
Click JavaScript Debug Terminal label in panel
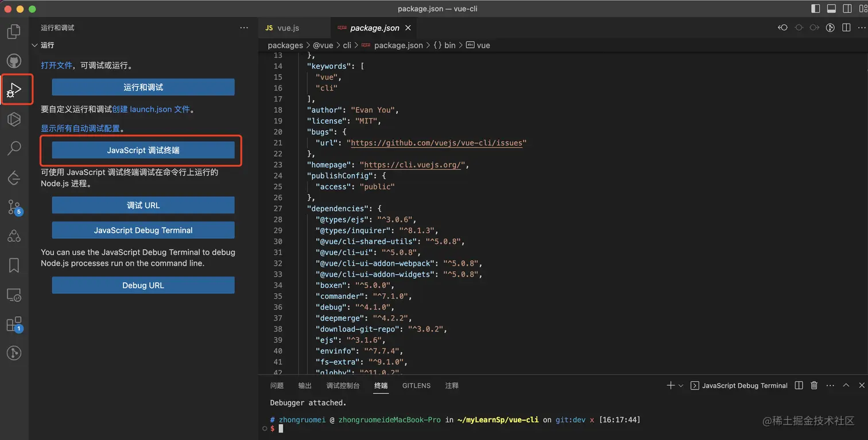point(745,386)
